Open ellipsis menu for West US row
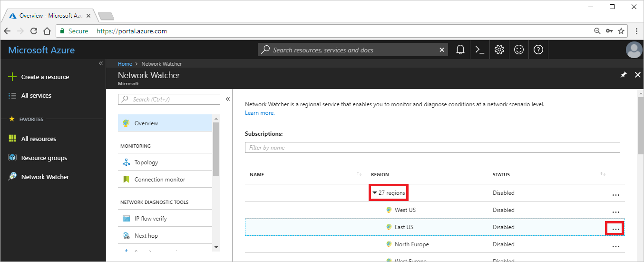The image size is (644, 262). [616, 212]
